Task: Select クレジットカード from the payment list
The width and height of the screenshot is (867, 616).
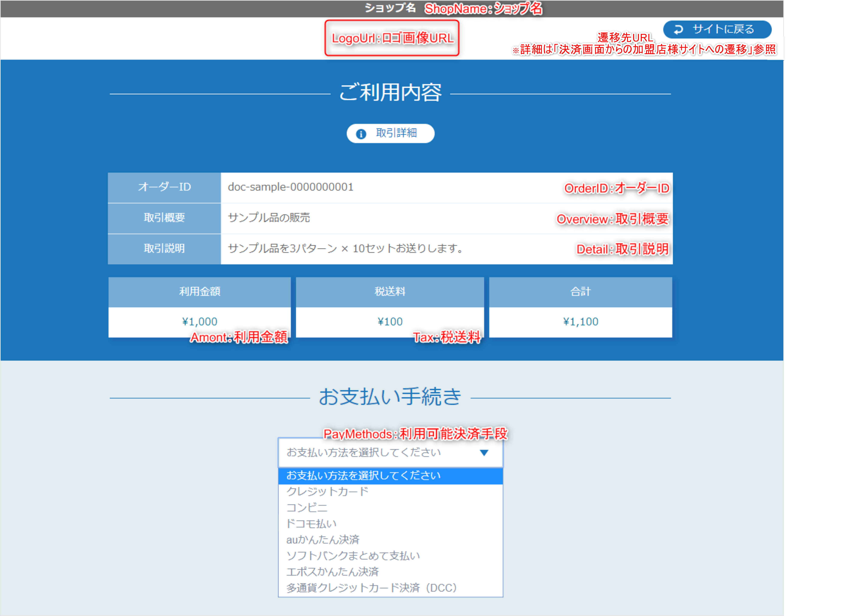Action: click(x=327, y=492)
